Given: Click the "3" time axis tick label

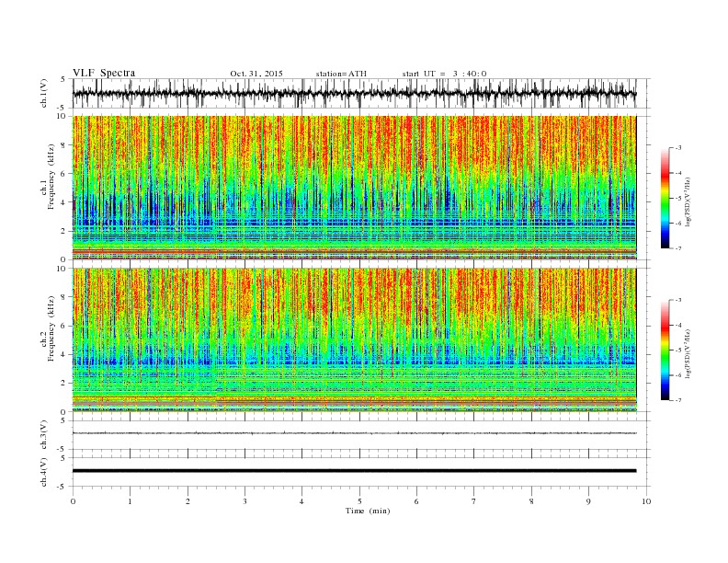Looking at the screenshot, I should pos(245,501).
